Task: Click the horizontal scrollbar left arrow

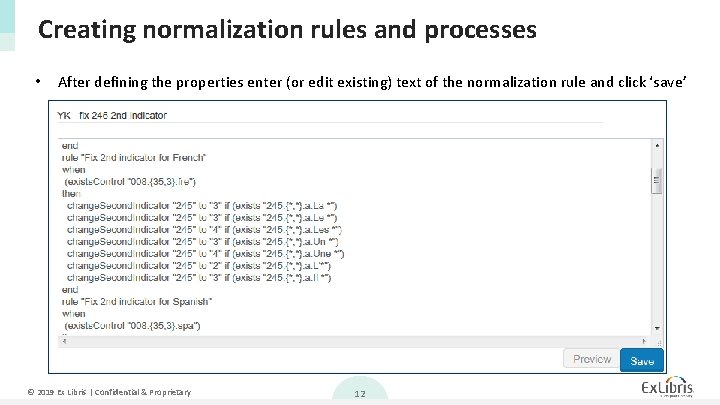Action: coord(64,341)
